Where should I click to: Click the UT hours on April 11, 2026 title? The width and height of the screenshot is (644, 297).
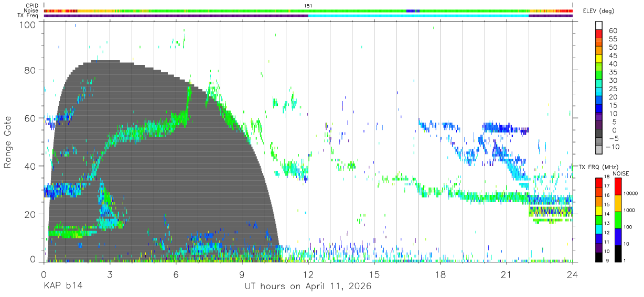pos(308,287)
